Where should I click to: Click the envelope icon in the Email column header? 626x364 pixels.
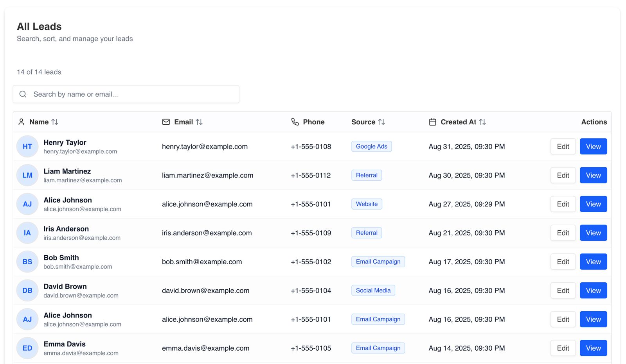point(166,122)
